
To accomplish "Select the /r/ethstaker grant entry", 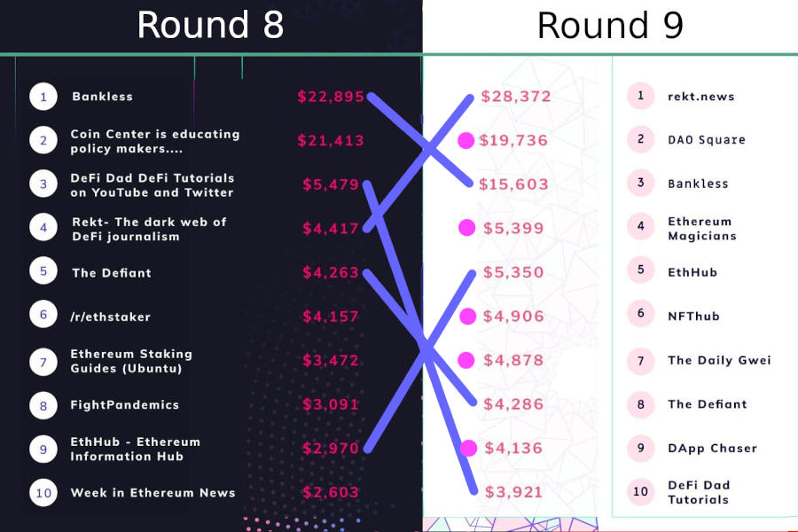I will click(111, 317).
